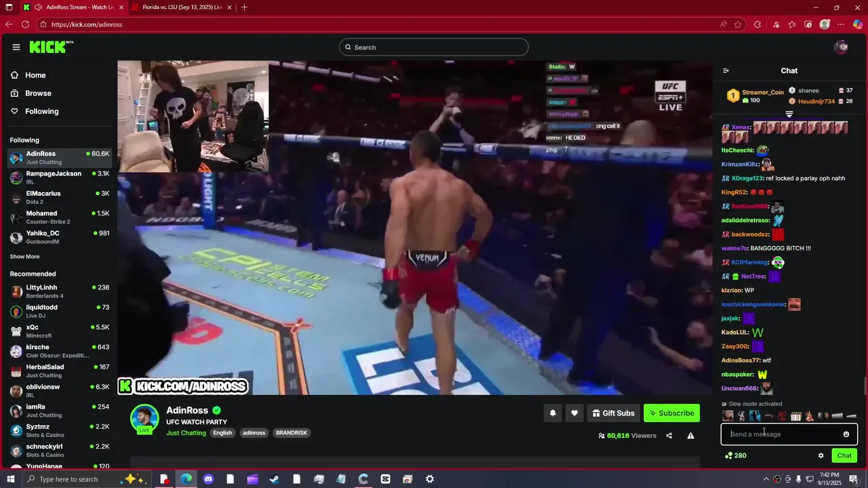Expand the chat leaderboard with the down arrow

pos(789,114)
